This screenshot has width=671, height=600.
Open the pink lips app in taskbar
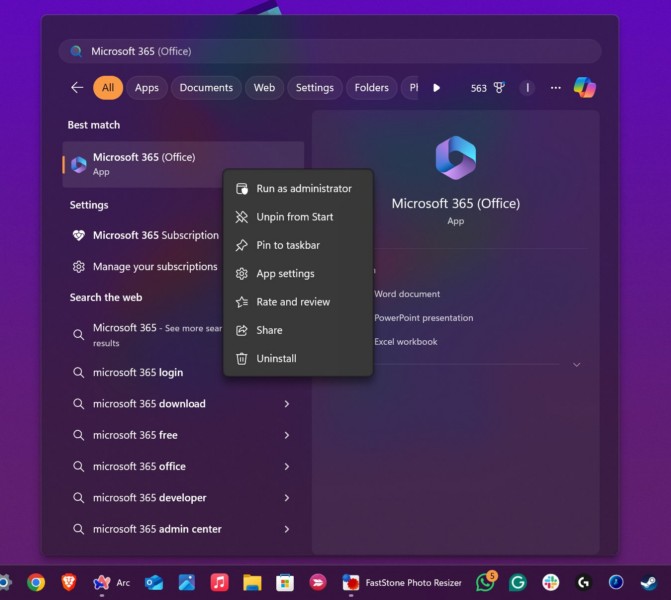coord(318,582)
